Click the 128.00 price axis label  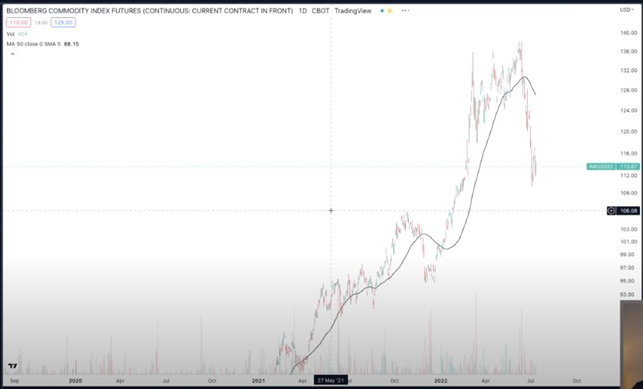629,90
